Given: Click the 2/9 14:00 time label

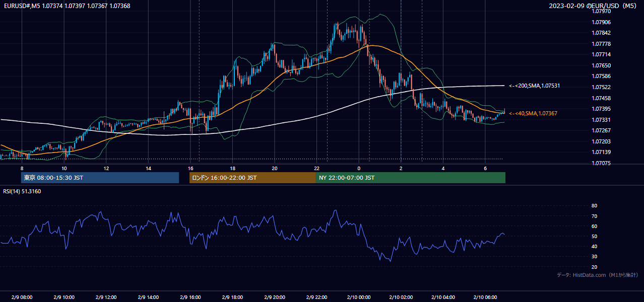Looking at the screenshot, I should click(148, 297).
